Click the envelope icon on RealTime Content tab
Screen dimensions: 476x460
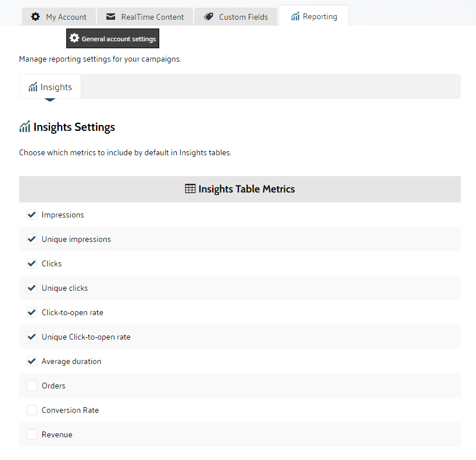point(110,17)
